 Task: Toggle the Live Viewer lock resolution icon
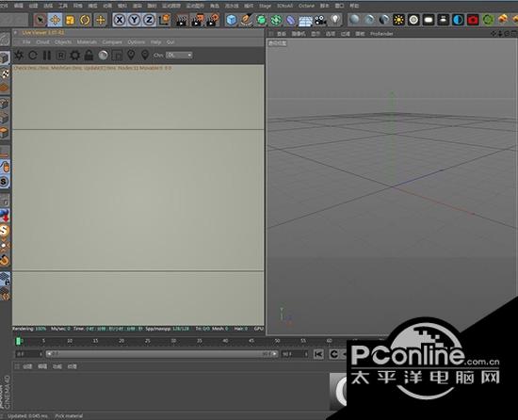[89, 56]
